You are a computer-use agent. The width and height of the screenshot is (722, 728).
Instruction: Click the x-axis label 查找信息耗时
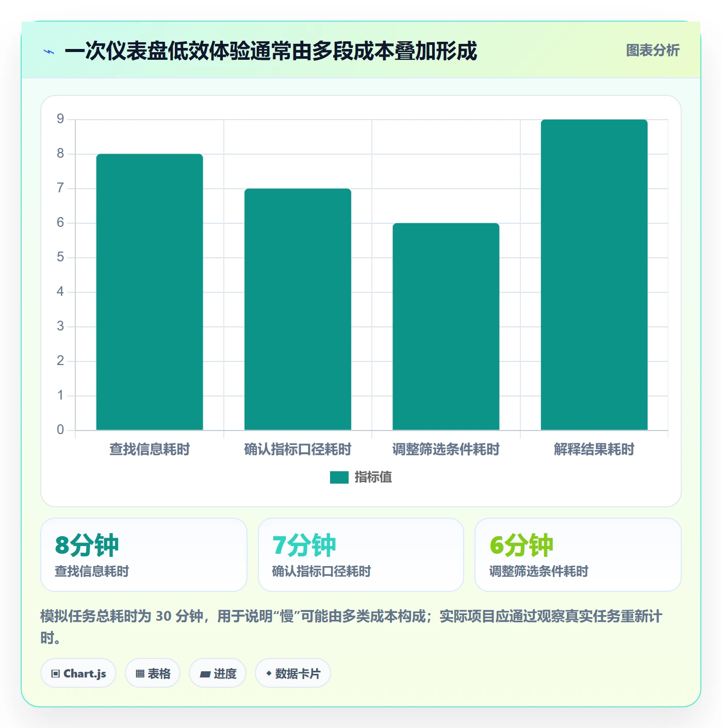[150, 450]
